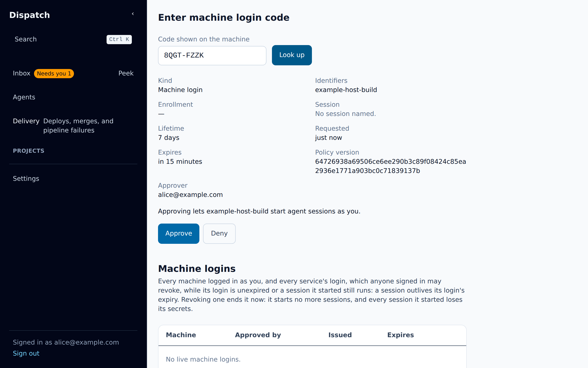Click 'No live machine logins.' row

pos(312,359)
